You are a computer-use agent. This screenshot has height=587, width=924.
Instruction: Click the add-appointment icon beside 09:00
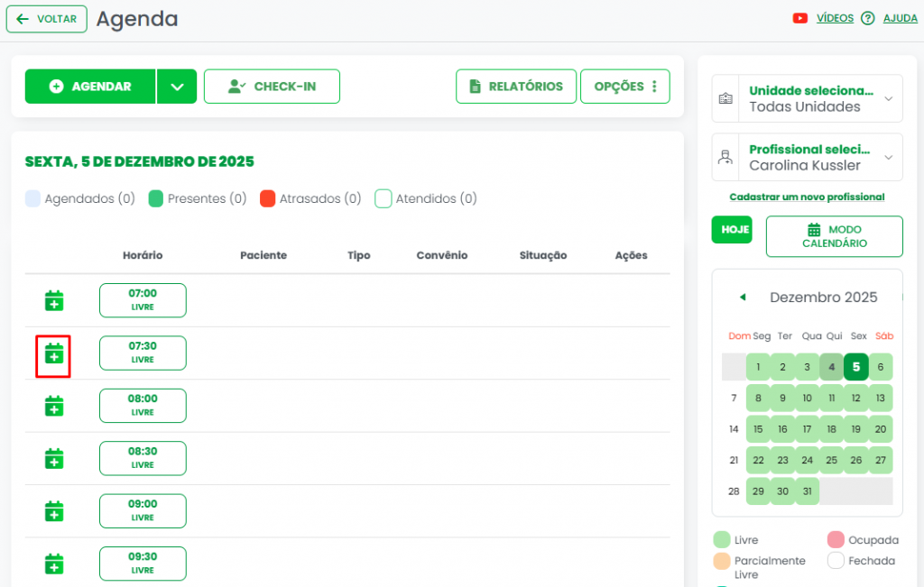coord(54,511)
